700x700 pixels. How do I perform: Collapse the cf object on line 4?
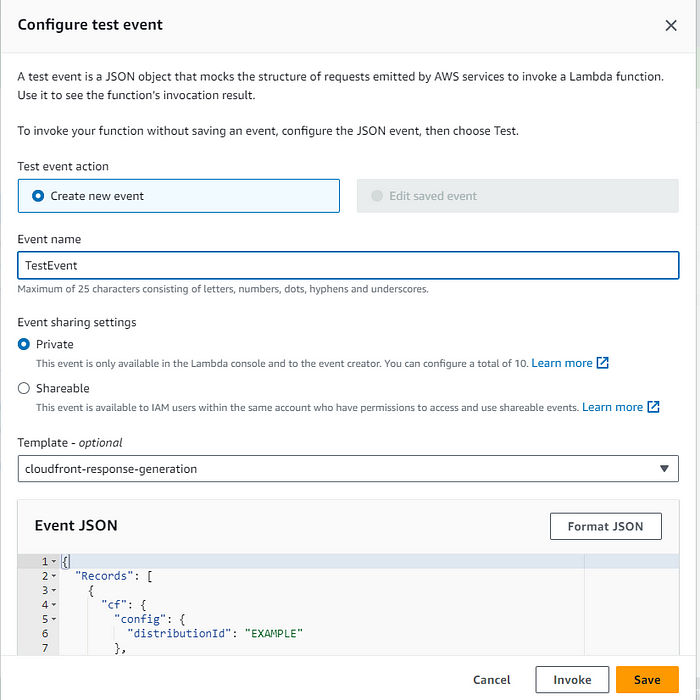[x=54, y=605]
